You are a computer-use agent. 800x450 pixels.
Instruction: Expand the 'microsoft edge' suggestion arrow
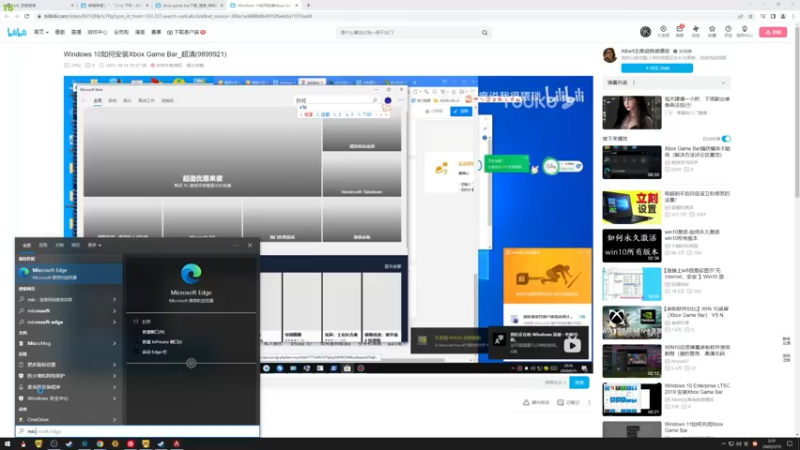[x=114, y=322]
